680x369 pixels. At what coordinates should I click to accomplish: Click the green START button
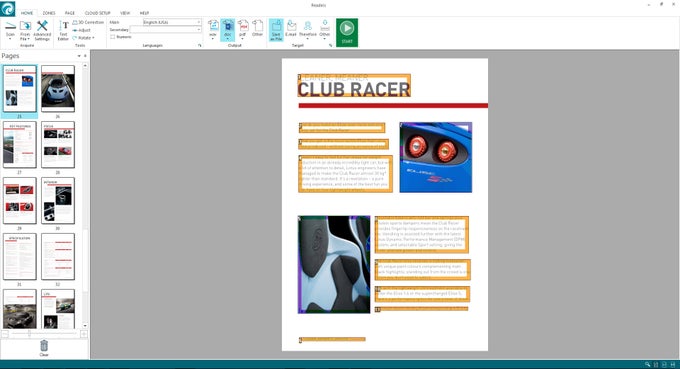tap(347, 32)
